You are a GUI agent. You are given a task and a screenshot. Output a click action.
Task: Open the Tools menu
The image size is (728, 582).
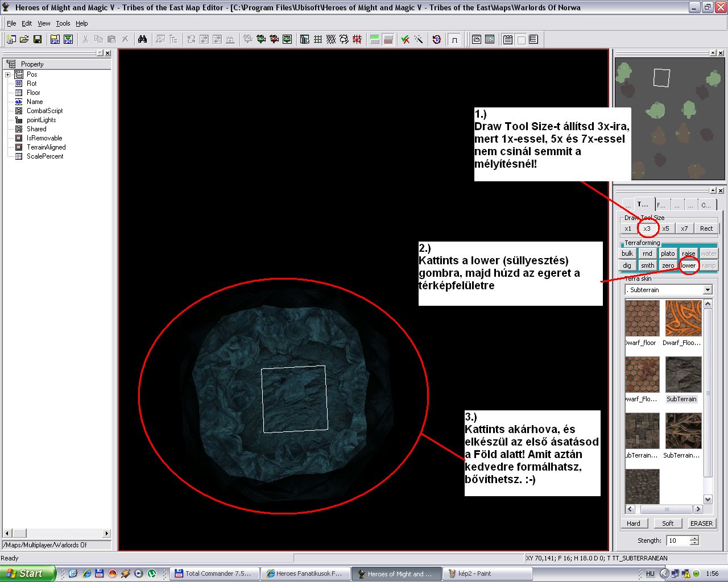[63, 23]
